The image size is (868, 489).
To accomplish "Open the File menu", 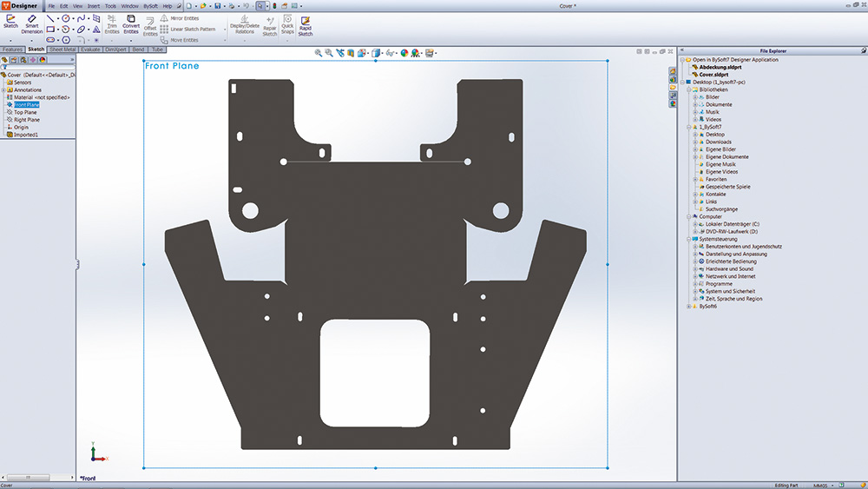I will [x=51, y=6].
